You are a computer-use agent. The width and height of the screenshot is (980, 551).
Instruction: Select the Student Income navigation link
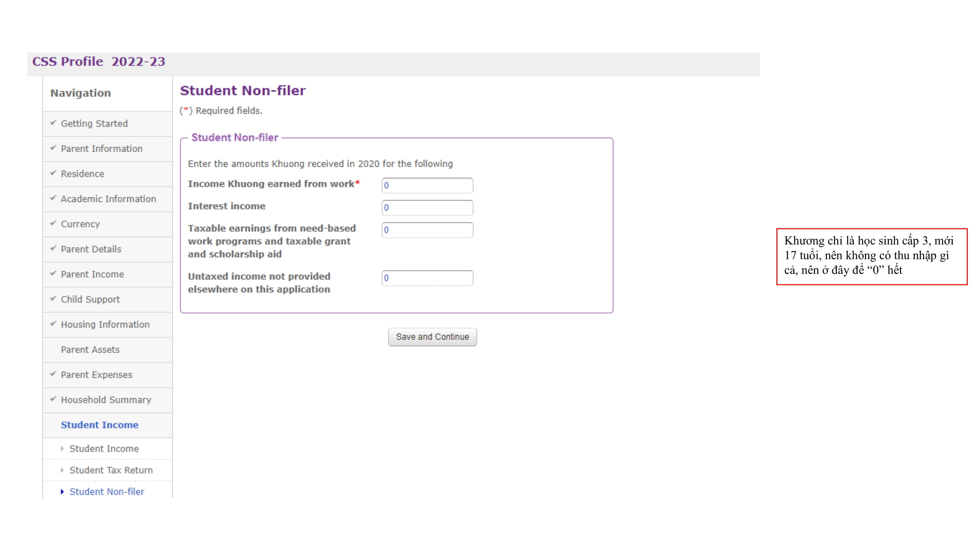(x=99, y=425)
